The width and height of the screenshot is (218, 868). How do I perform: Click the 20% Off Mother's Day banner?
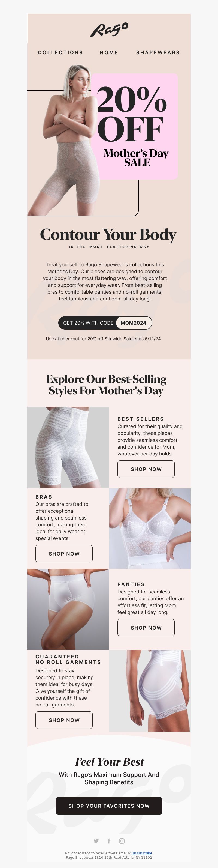click(135, 126)
